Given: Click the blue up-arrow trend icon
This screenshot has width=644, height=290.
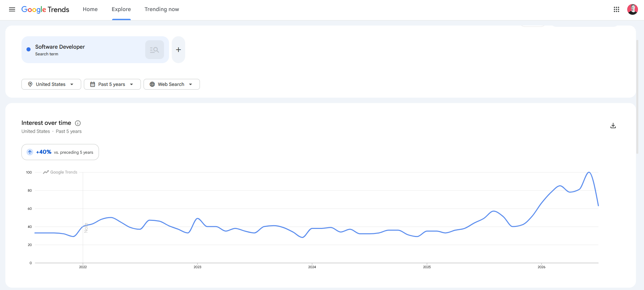Looking at the screenshot, I should (x=30, y=152).
